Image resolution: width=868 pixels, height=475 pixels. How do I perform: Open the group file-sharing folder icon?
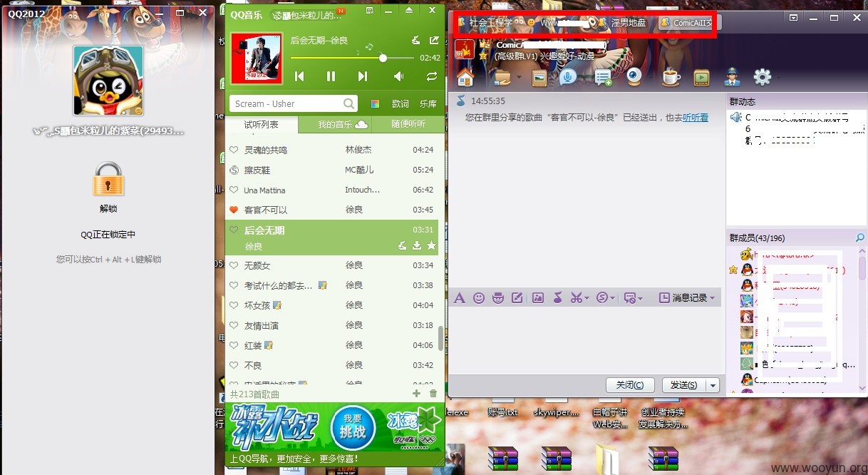click(x=502, y=77)
